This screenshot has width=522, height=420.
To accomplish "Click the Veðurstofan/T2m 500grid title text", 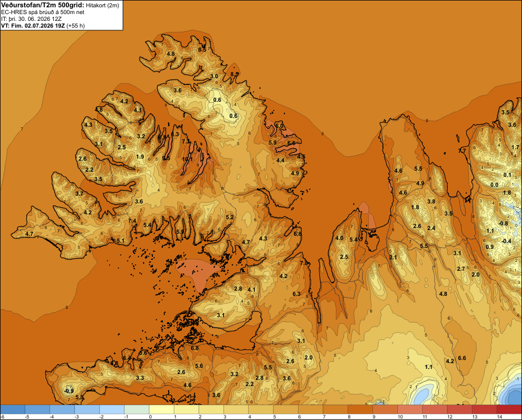I will tap(43, 5).
